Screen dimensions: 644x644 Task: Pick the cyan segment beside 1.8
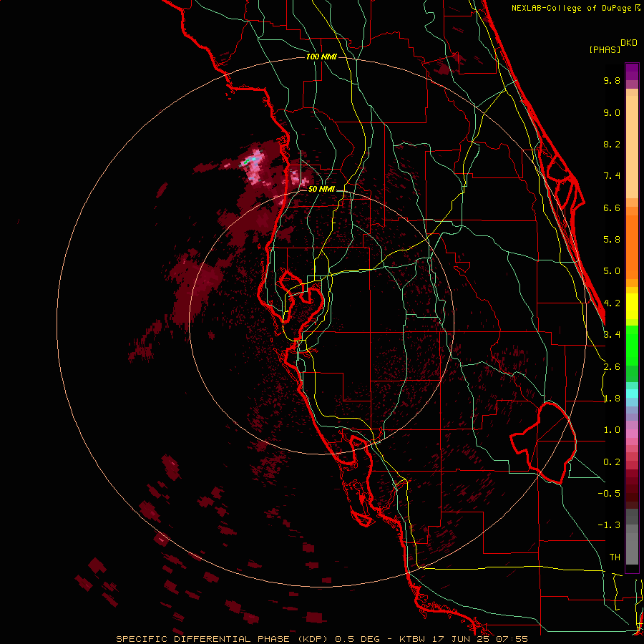pos(632,394)
